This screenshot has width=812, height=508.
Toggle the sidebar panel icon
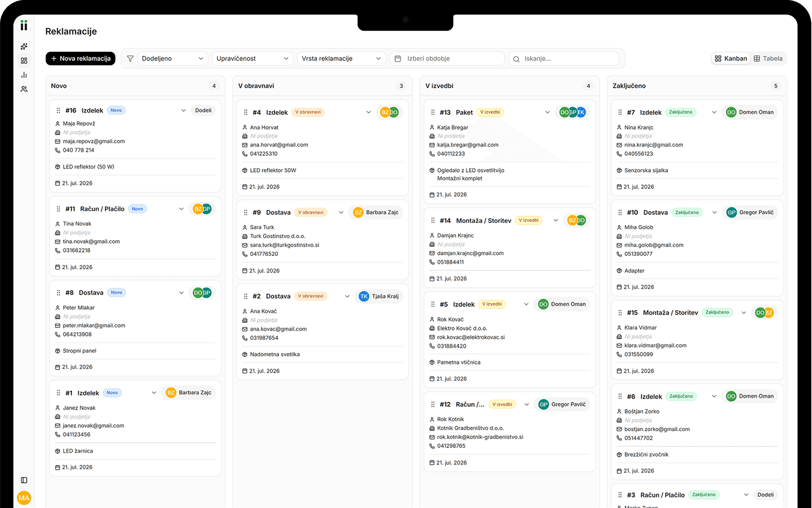tap(24, 480)
